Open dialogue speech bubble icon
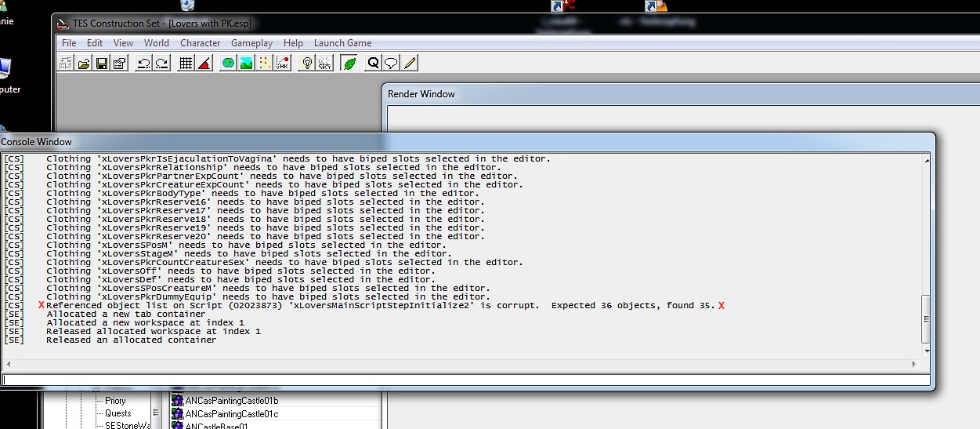 tap(391, 64)
